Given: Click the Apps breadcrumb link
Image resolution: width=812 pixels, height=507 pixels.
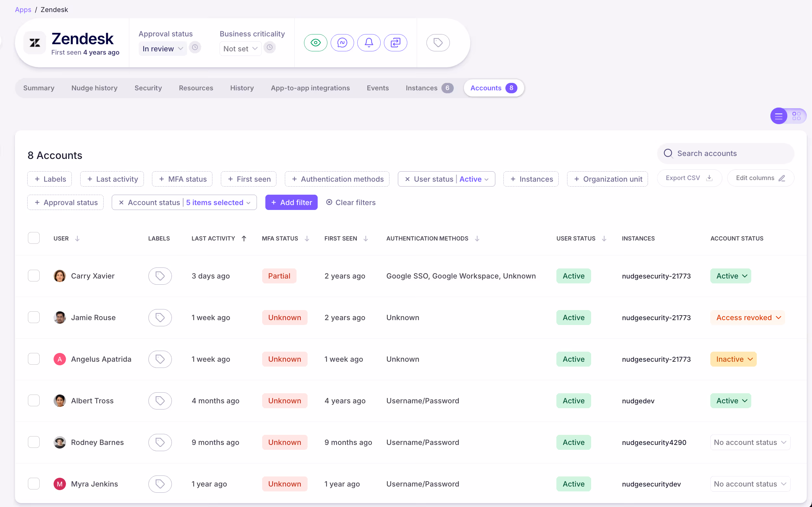Looking at the screenshot, I should coord(23,9).
